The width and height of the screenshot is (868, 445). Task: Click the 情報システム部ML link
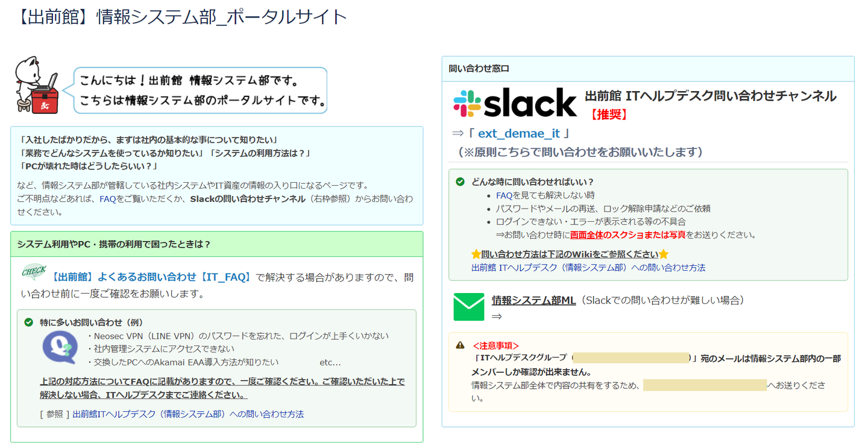coord(534,300)
